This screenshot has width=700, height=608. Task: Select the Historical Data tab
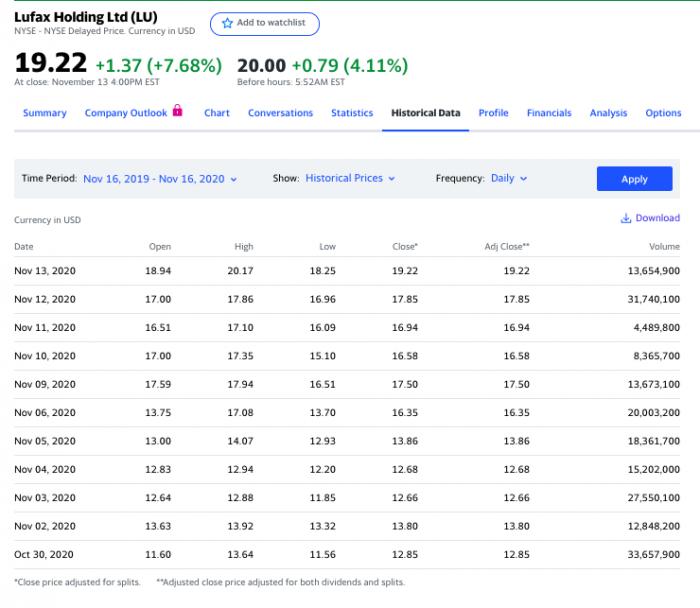click(x=426, y=113)
